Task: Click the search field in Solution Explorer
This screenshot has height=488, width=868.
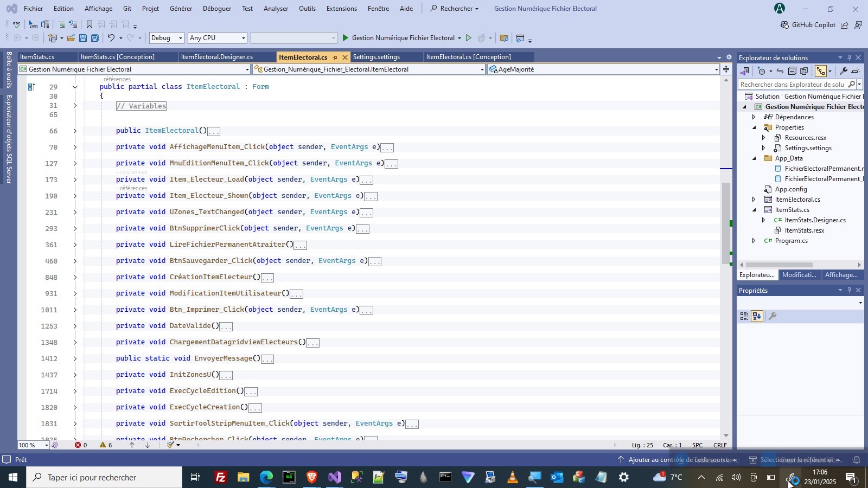Action: click(793, 85)
